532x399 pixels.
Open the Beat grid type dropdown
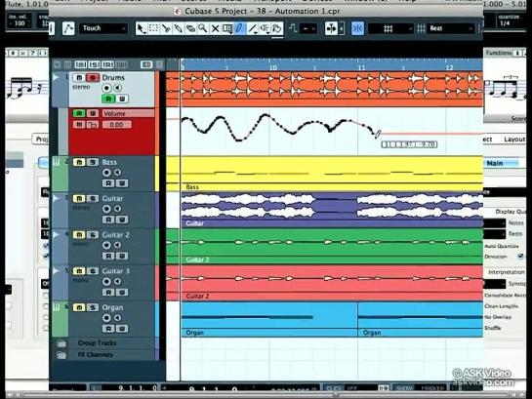click(x=450, y=28)
